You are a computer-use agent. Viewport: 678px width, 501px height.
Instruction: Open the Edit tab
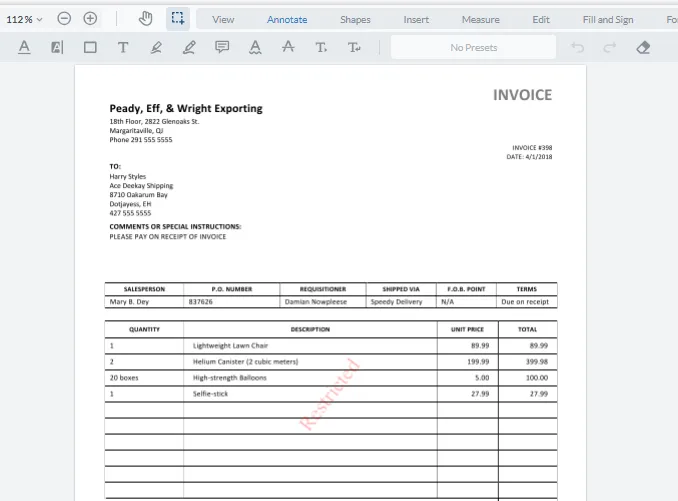(541, 19)
